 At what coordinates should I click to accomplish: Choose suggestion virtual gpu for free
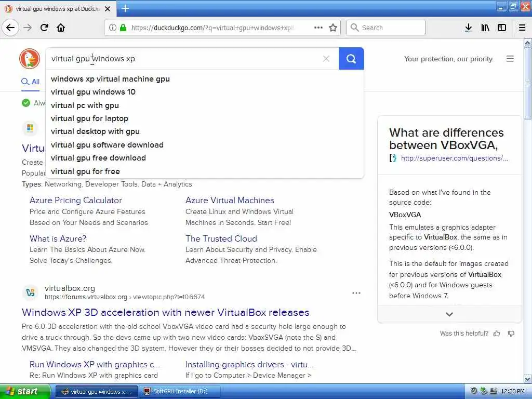click(85, 171)
